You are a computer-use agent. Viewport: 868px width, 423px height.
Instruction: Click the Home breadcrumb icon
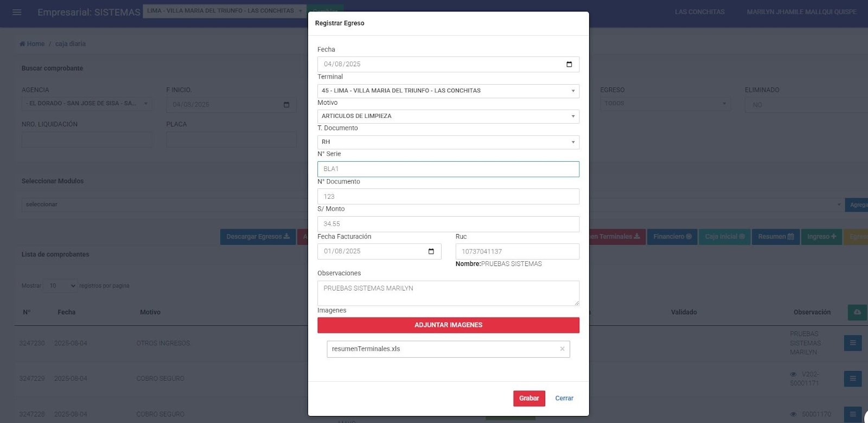click(22, 44)
